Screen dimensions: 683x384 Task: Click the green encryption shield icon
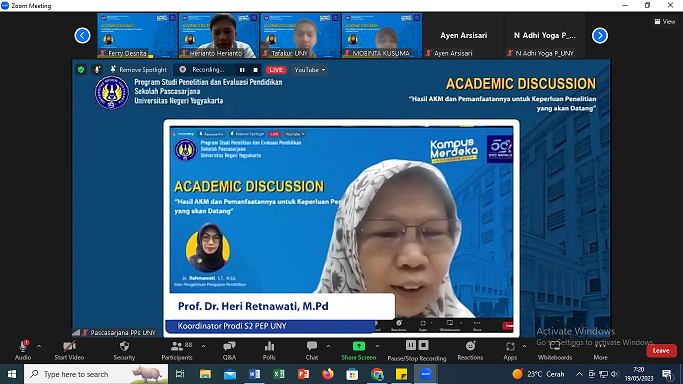pos(81,70)
